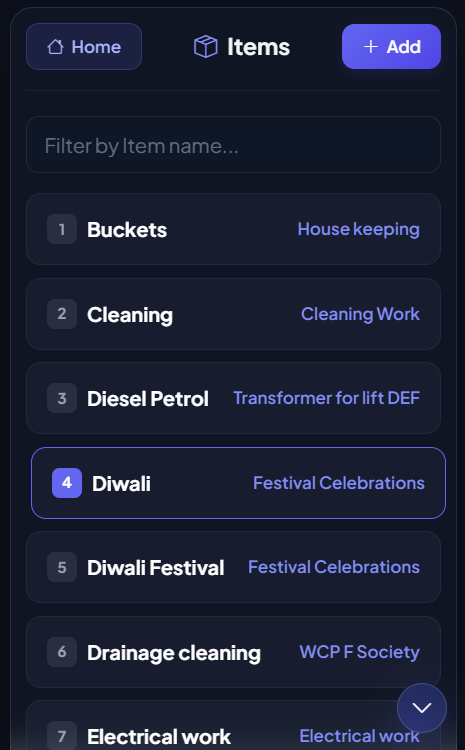
Task: Add a new item
Action: tap(391, 46)
